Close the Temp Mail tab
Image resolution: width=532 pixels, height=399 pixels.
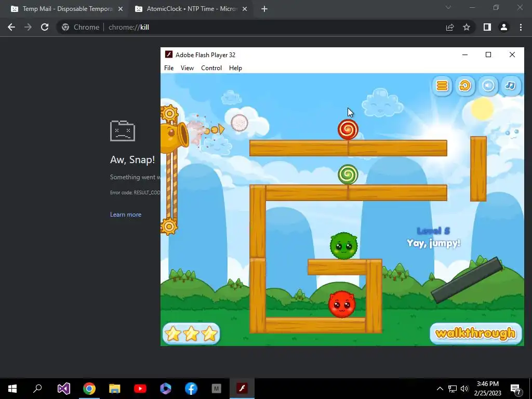coord(121,9)
